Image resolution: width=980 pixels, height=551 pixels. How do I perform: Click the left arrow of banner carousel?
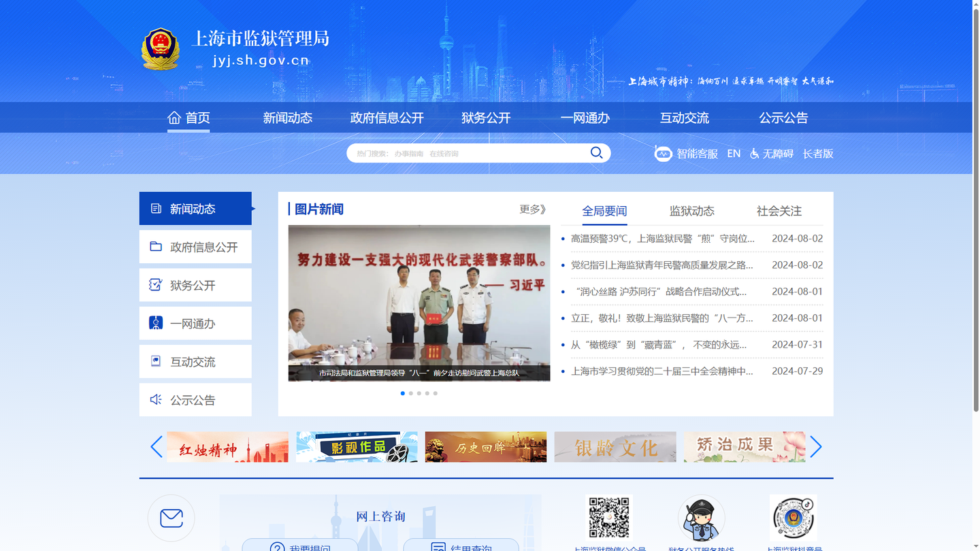click(156, 447)
